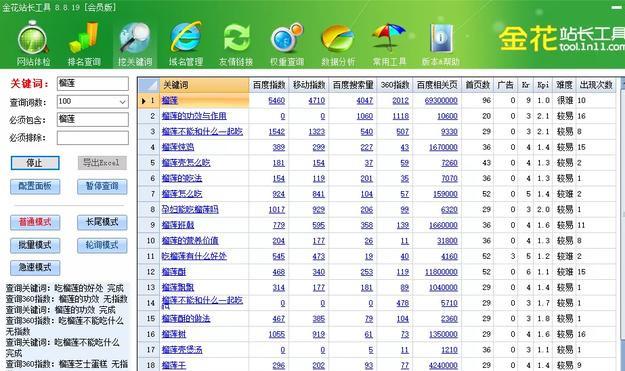Open the 友情链接 friendly links tool

click(x=236, y=44)
